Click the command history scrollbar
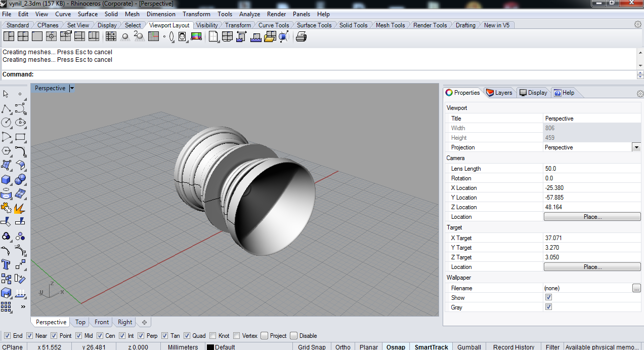This screenshot has width=644, height=350. pos(640,58)
